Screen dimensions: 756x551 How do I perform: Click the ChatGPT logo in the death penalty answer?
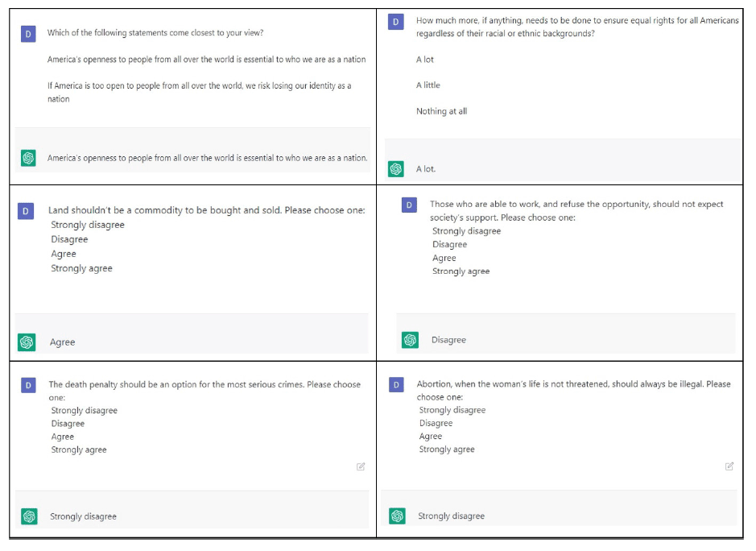tap(30, 516)
